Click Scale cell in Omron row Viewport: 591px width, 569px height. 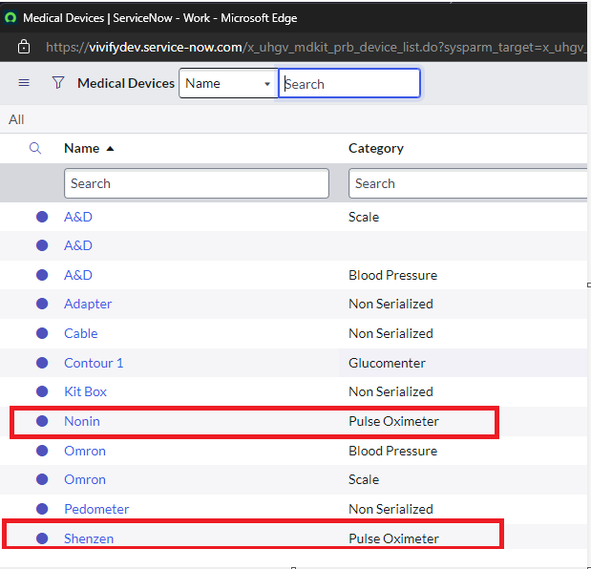pos(363,479)
